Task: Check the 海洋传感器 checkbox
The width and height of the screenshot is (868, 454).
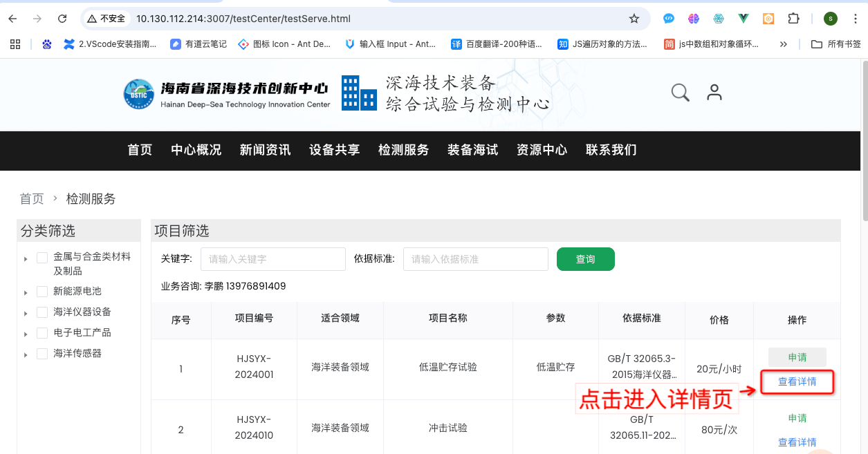Action: coord(42,354)
